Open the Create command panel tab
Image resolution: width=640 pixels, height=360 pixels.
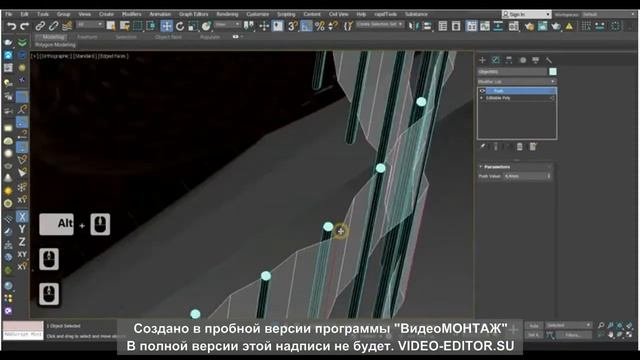[x=482, y=60]
